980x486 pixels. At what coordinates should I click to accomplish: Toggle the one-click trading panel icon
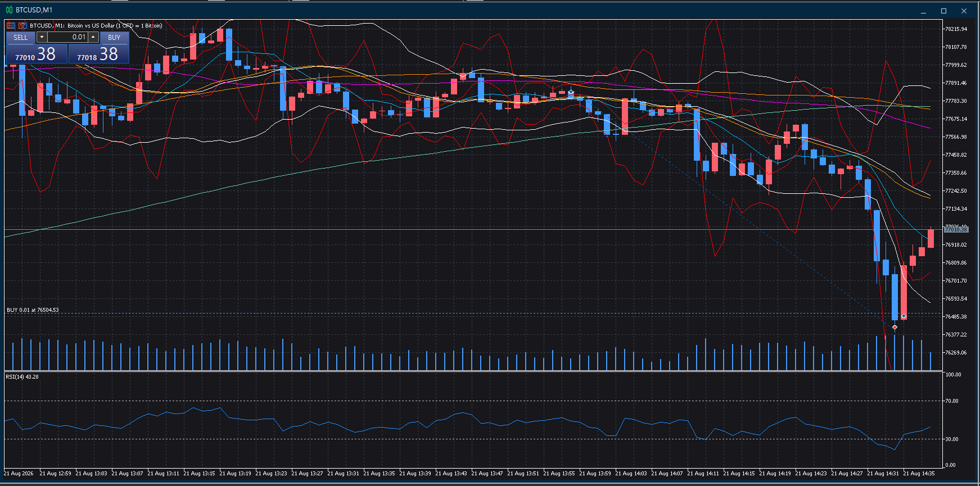(x=11, y=25)
